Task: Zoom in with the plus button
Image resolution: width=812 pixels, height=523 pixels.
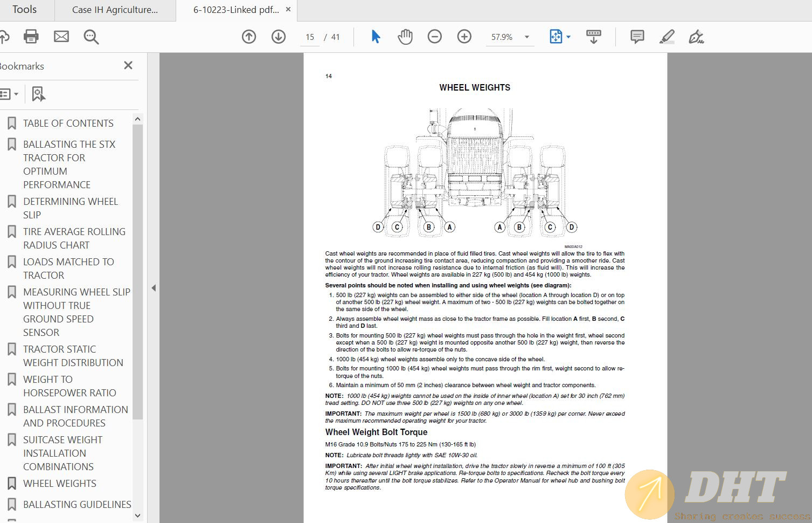Action: (x=464, y=37)
